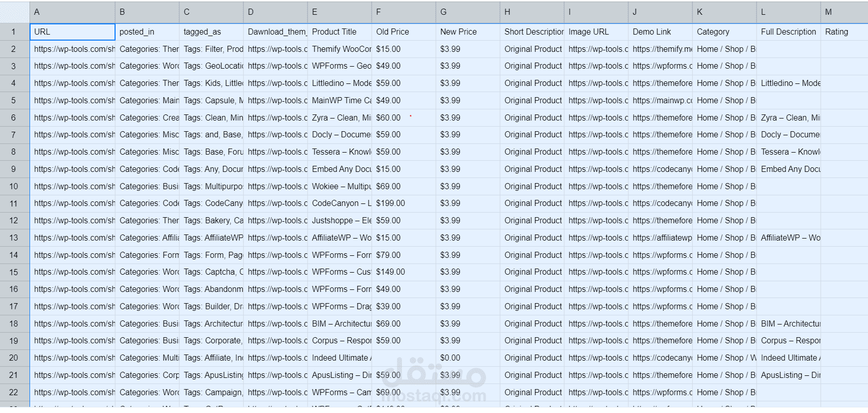This screenshot has width=868, height=413.
Task: Click 'Tags: Capsule' cell
Action: click(211, 100)
